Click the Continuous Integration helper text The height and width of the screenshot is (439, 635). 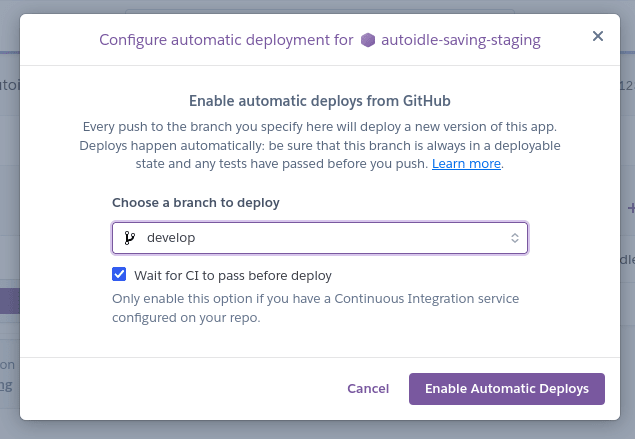tap(315, 308)
